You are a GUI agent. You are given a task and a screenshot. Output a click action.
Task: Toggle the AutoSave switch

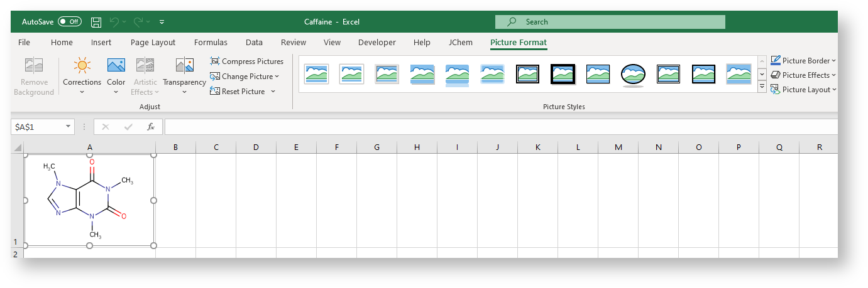pyautogui.click(x=69, y=22)
